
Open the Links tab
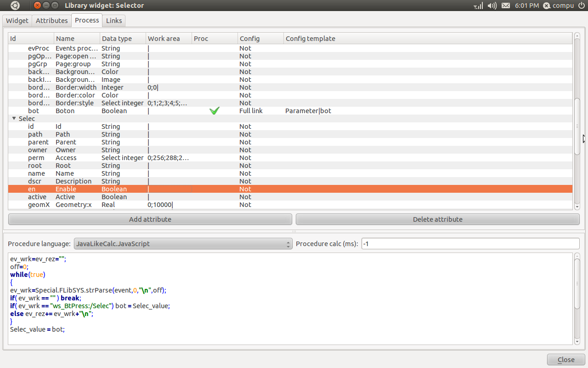pyautogui.click(x=114, y=21)
